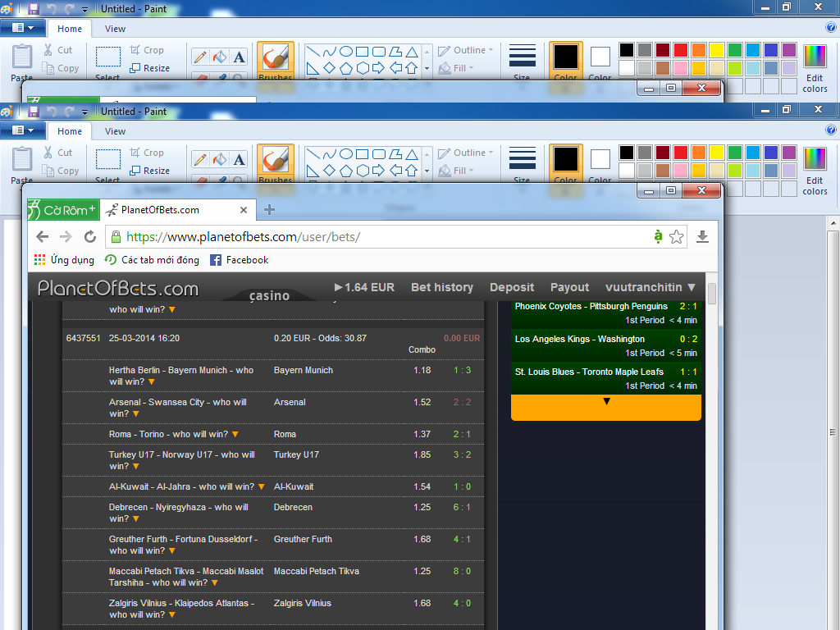Click the Combo bet type label
The width and height of the screenshot is (840, 630).
tap(422, 349)
